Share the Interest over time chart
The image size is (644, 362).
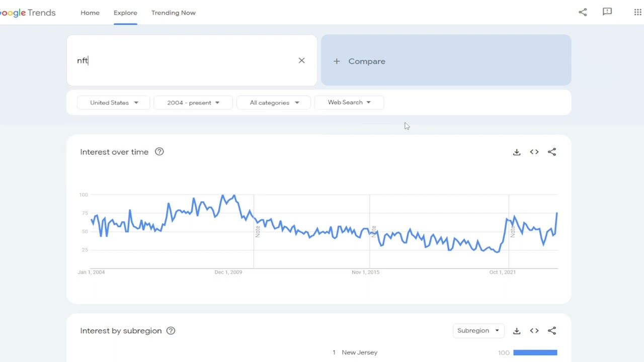tap(552, 152)
